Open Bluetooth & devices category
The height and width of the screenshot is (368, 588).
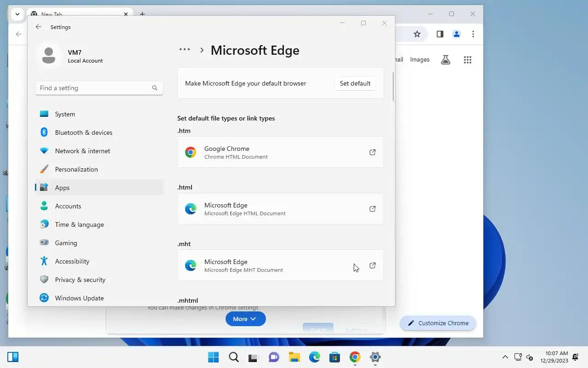pos(99,132)
